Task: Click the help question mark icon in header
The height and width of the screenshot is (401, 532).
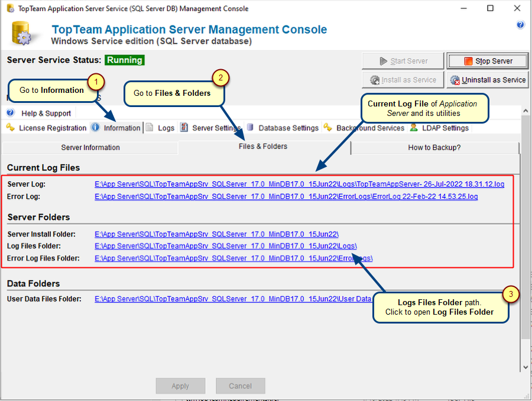Action: (520, 25)
